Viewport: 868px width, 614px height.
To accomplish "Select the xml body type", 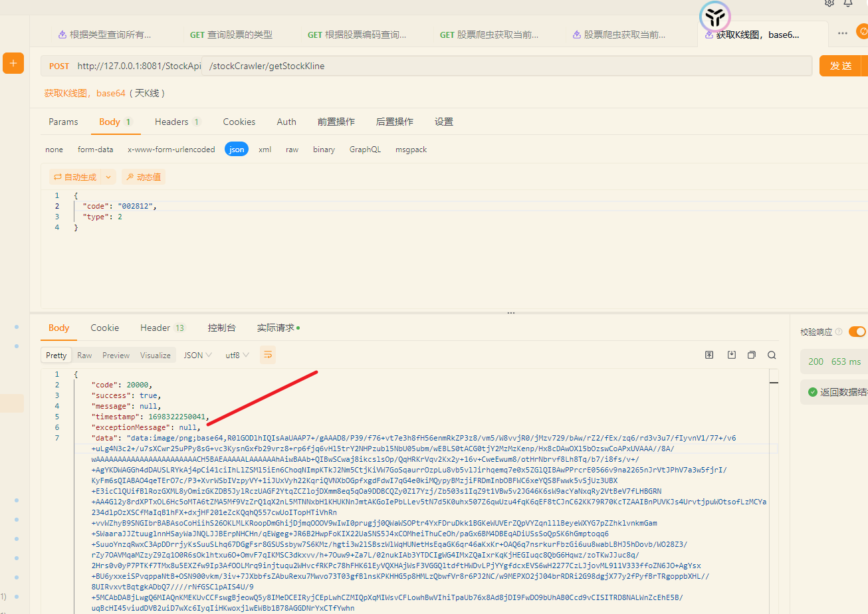I will [265, 150].
